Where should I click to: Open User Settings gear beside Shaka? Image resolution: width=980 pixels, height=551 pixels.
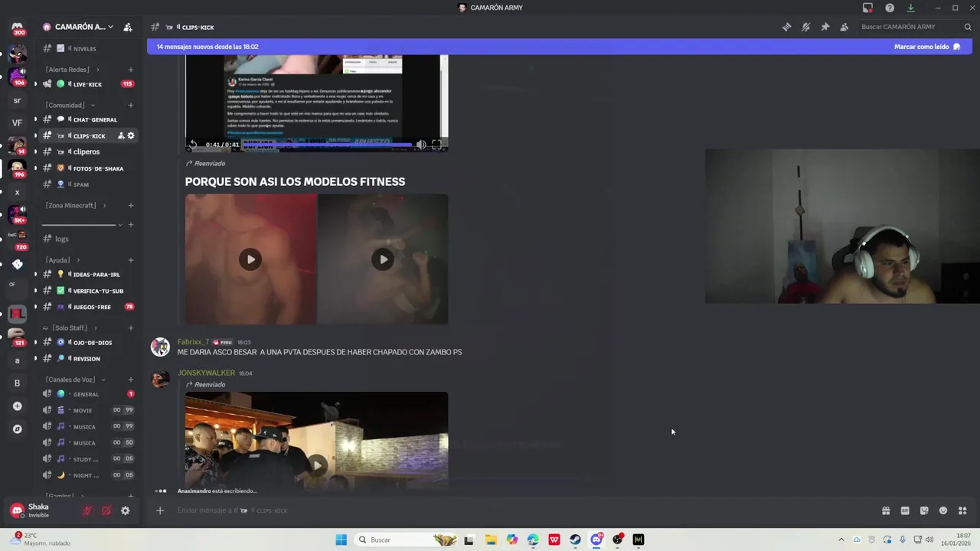[126, 510]
